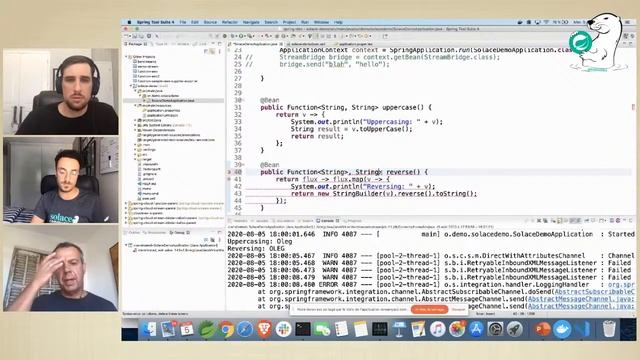Open PowerPoint from the Dock
The width and height of the screenshot is (640, 360).
point(542,329)
